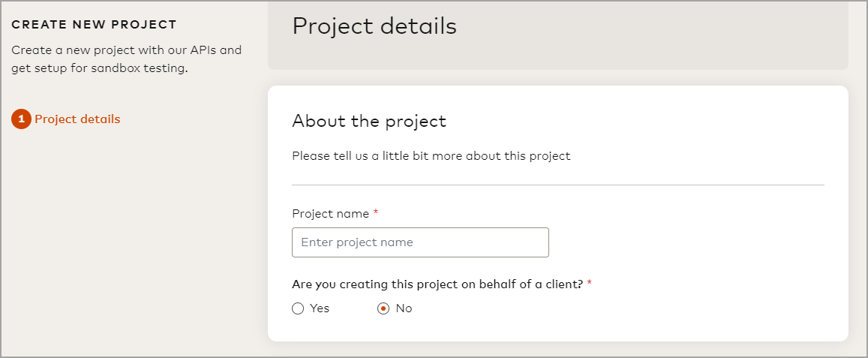Screen dimensions: 868x358
Task: Click the orange step 1 circle icon
Action: click(21, 119)
